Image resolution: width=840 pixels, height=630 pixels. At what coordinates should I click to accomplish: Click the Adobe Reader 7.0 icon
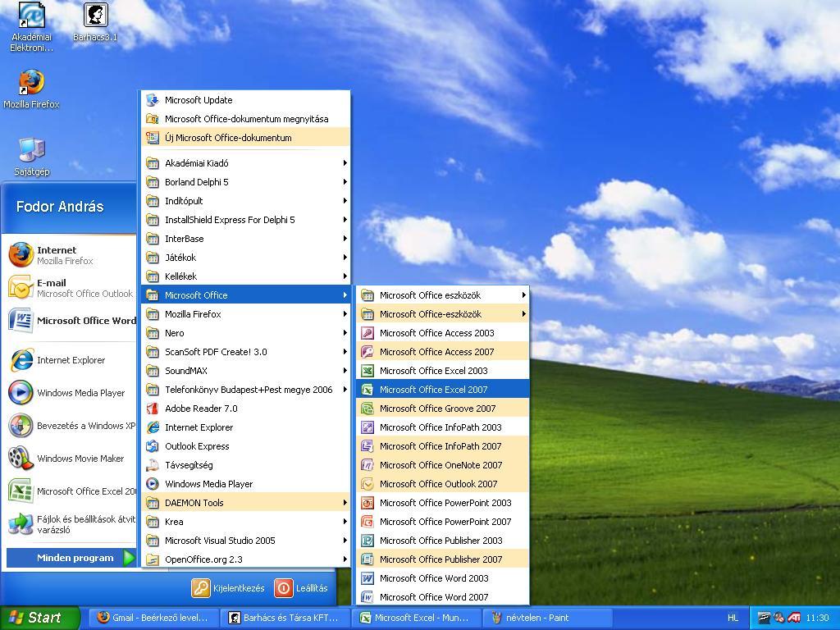coord(153,409)
